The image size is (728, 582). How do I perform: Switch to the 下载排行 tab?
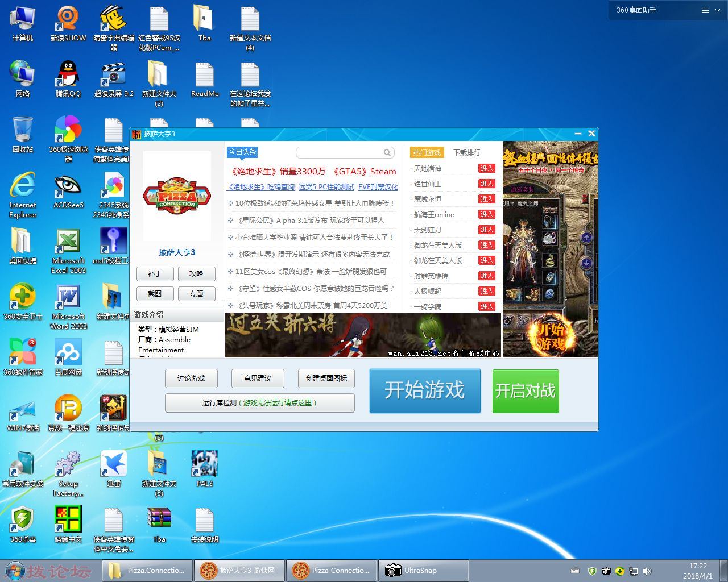467,152
